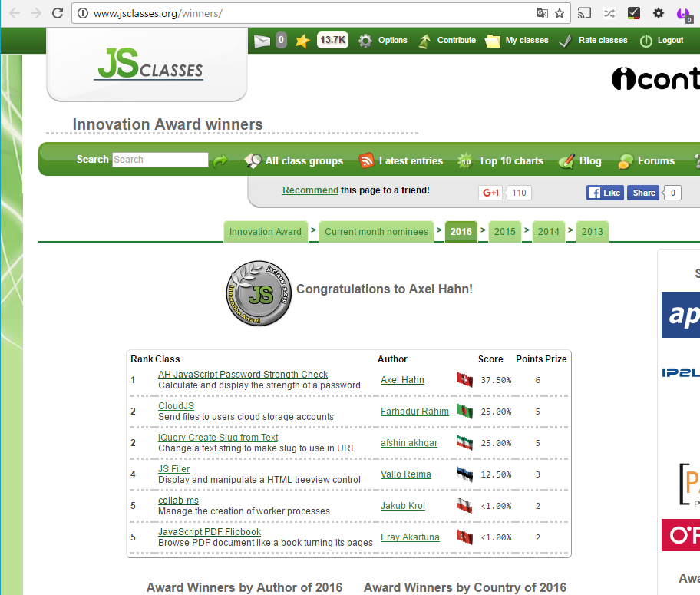Open Latest entries feed menu item
The height and width of the screenshot is (595, 700).
click(401, 160)
